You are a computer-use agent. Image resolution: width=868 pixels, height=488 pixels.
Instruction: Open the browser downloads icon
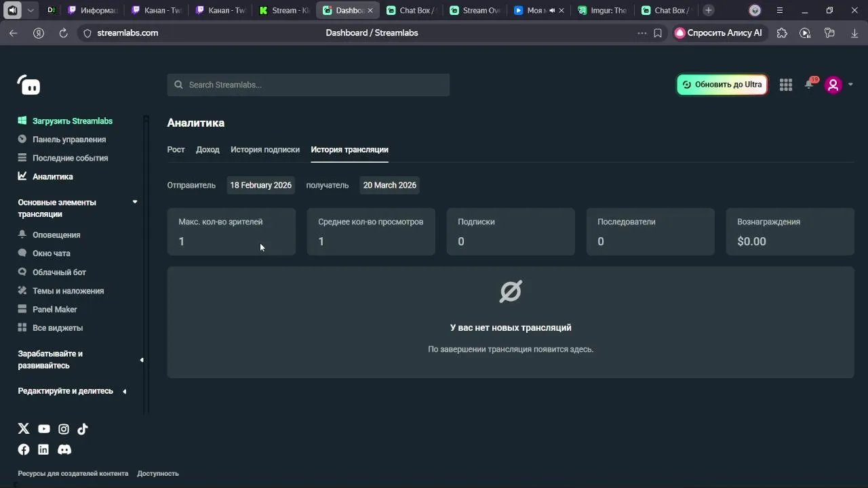point(854,33)
